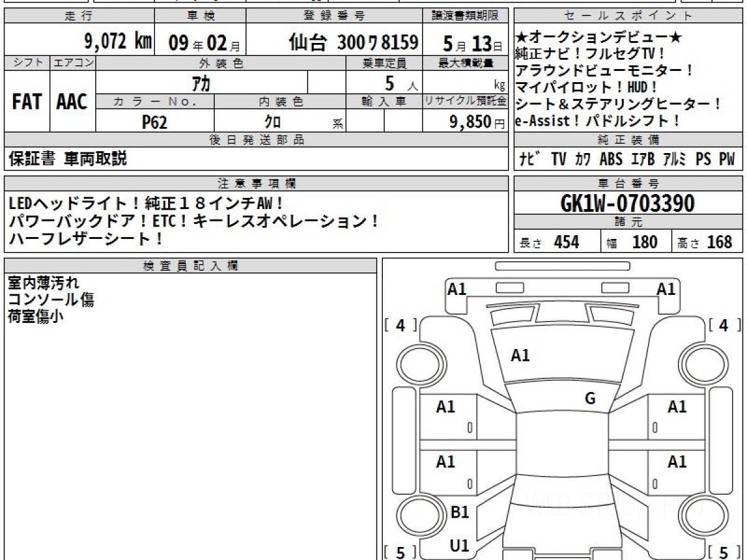Select the color code P62

(154, 122)
